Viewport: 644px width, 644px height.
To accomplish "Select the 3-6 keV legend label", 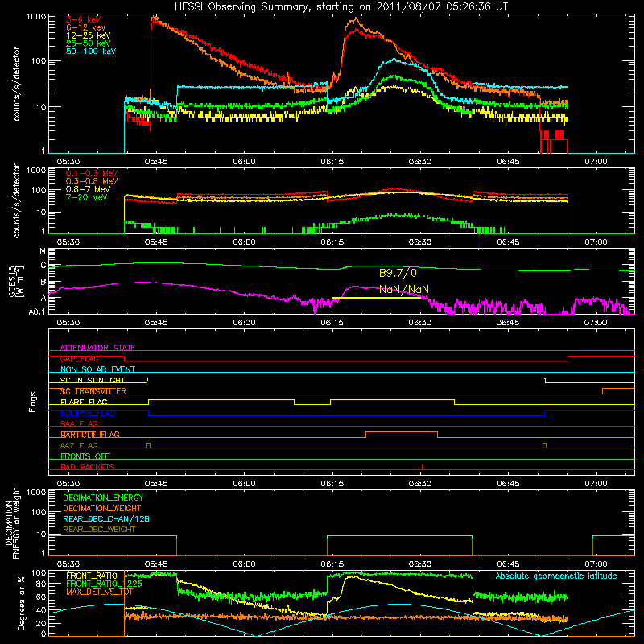I will [84, 19].
